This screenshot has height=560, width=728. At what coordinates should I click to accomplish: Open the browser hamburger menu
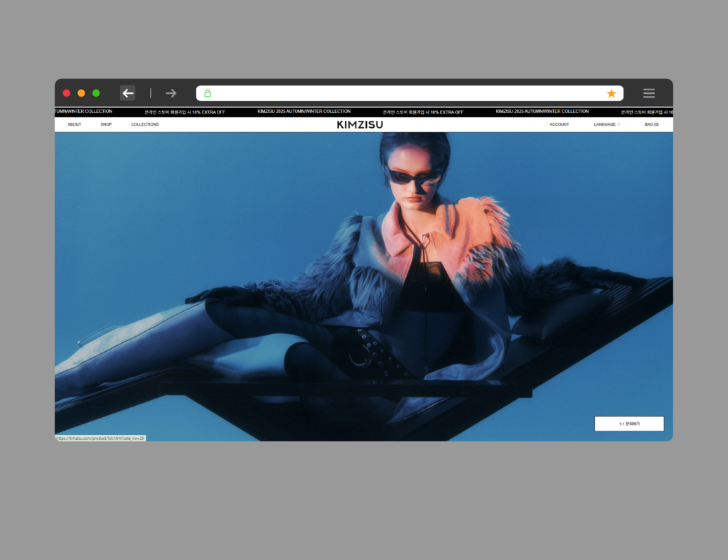tap(648, 93)
